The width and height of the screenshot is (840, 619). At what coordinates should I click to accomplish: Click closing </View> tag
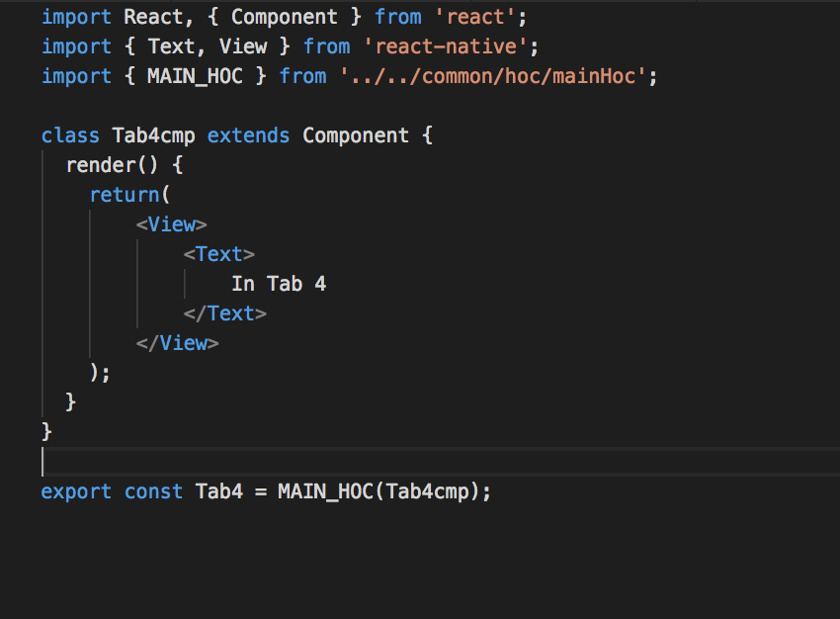click(177, 343)
